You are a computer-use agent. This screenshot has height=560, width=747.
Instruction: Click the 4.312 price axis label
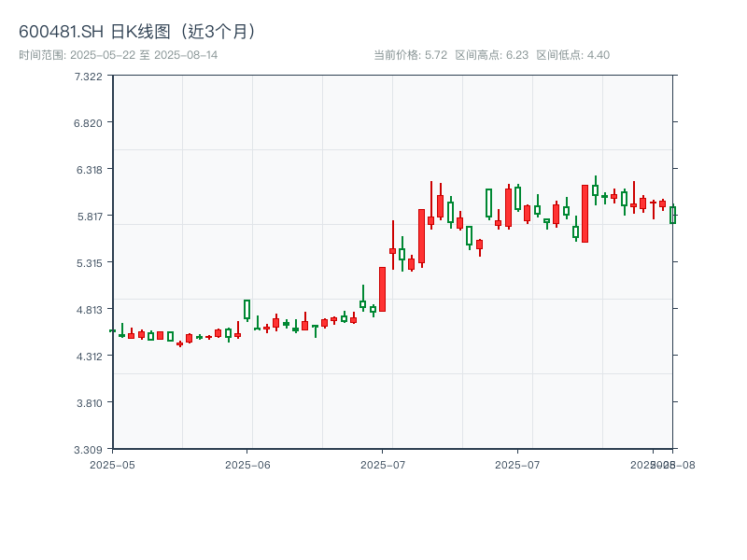tap(89, 356)
